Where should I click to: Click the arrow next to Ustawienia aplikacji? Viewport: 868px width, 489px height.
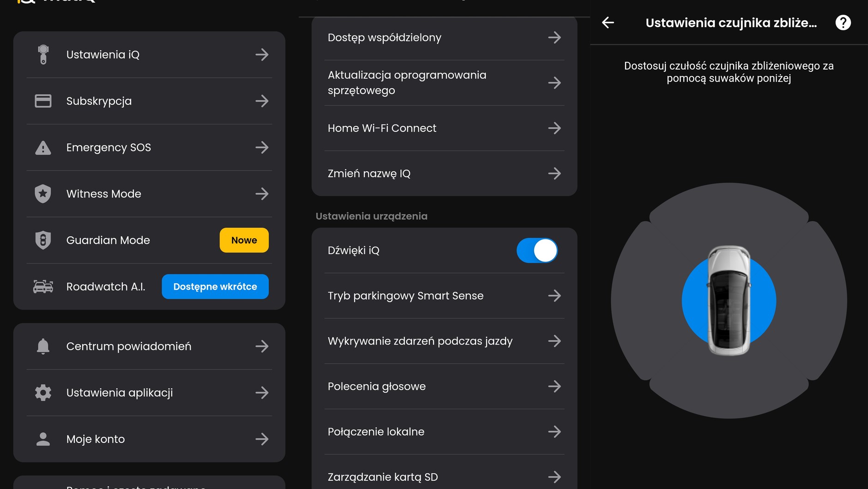(262, 393)
